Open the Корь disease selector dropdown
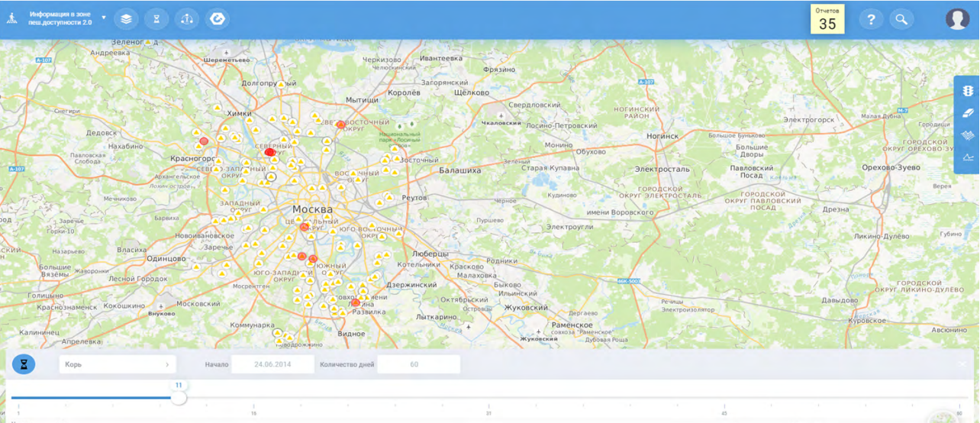This screenshot has height=423, width=980. 118,364
